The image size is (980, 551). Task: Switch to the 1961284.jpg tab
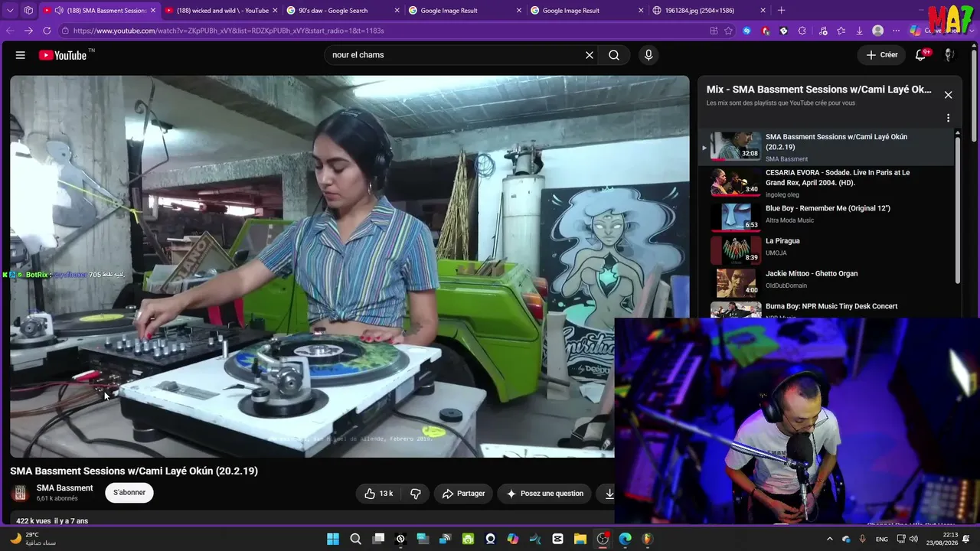[x=710, y=11]
